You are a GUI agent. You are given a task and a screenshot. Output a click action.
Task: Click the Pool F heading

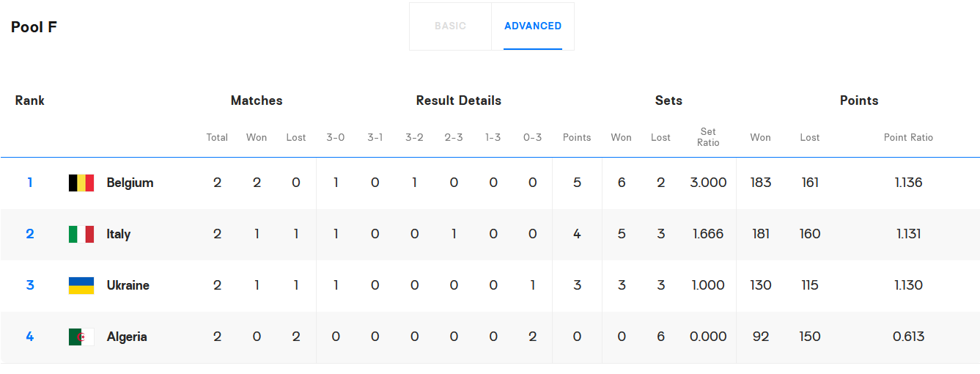pyautogui.click(x=34, y=27)
